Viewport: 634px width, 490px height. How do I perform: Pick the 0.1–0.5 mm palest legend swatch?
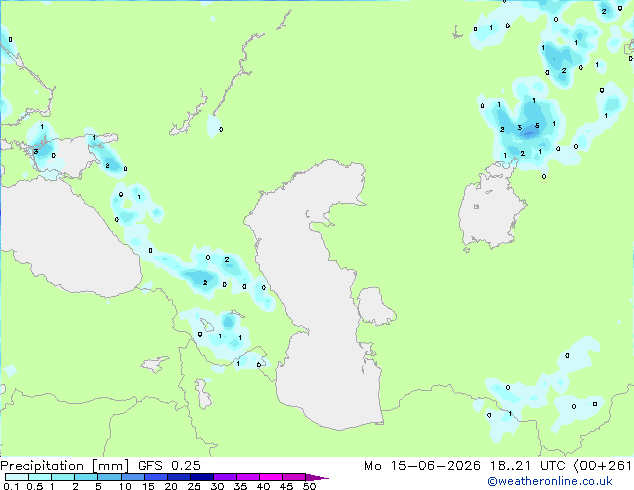click(x=17, y=477)
